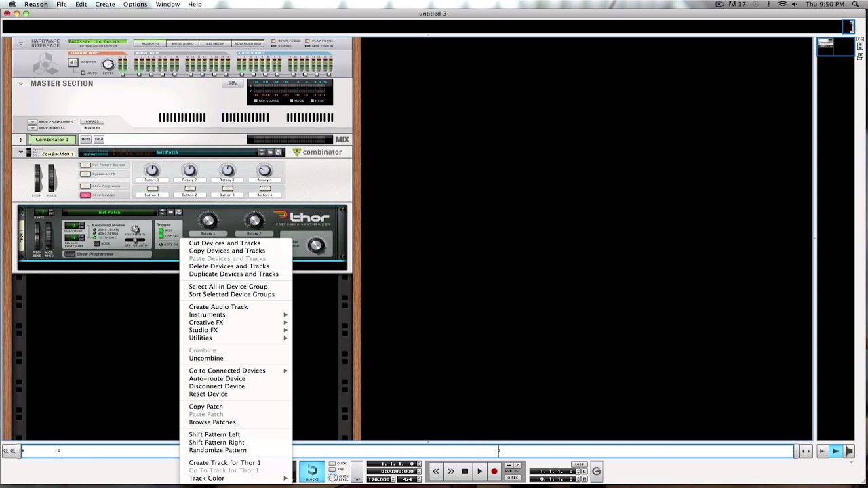Viewport: 868px width, 488px height.
Task: Choose Browse Patches from context menu
Action: click(x=215, y=422)
